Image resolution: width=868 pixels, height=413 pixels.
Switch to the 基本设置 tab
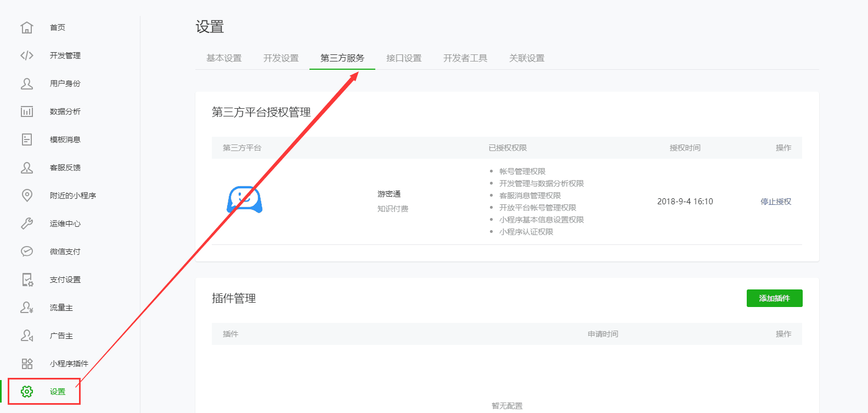click(x=224, y=58)
